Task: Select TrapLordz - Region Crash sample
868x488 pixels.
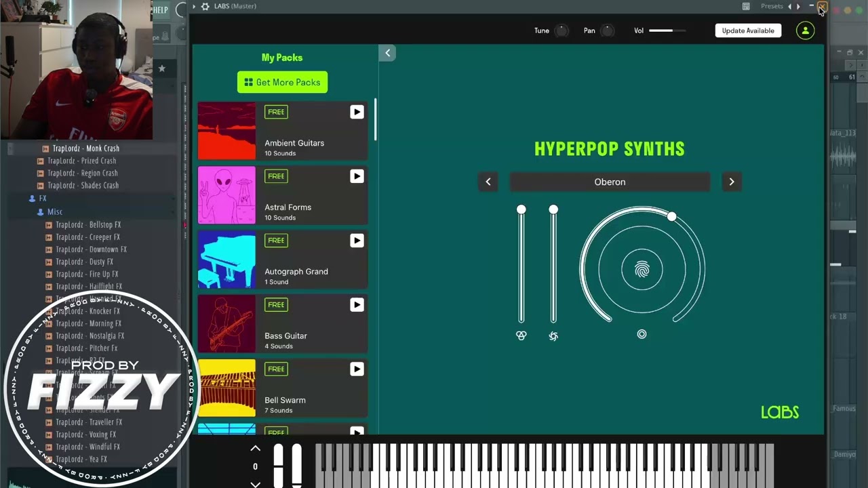Action: pyautogui.click(x=83, y=173)
